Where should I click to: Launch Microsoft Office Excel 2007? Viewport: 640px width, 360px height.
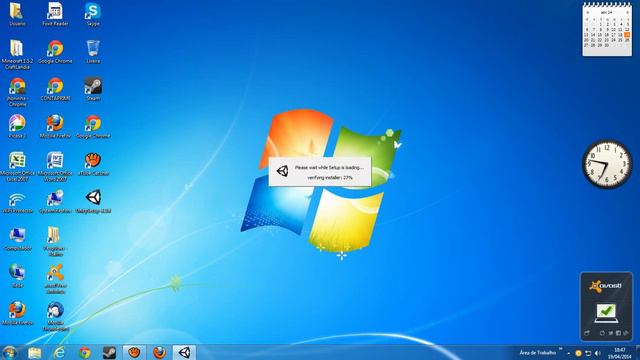[17, 167]
